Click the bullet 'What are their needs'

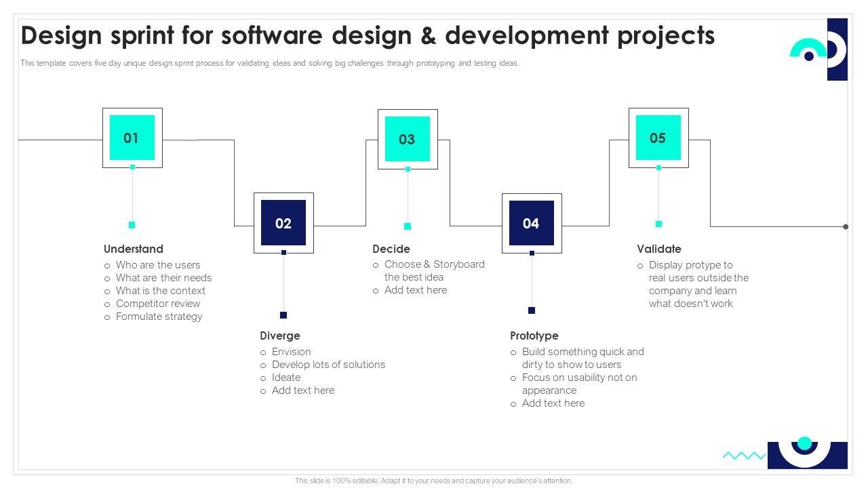(x=163, y=278)
